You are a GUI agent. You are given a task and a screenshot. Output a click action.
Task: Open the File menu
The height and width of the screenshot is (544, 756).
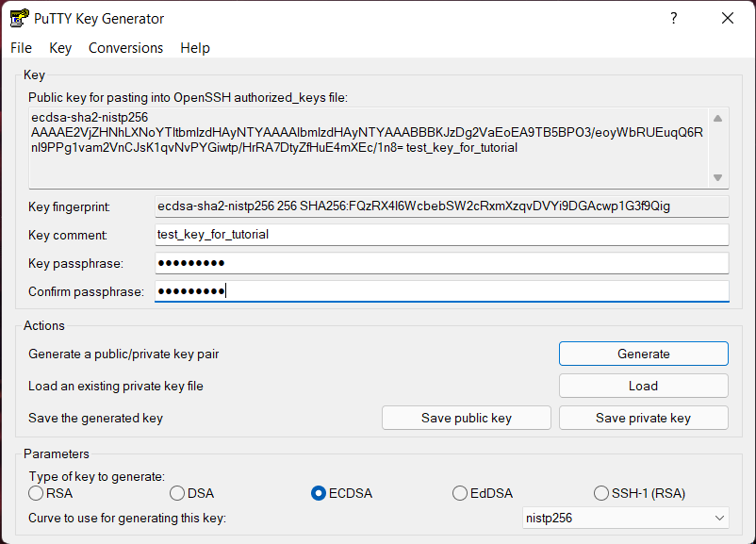(22, 48)
